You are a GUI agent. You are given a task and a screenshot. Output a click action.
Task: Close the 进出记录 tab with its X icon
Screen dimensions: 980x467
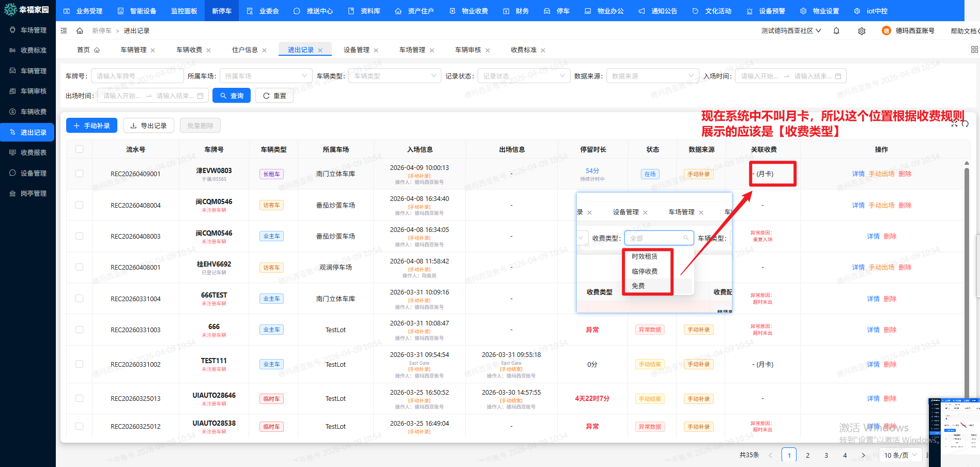tap(320, 50)
